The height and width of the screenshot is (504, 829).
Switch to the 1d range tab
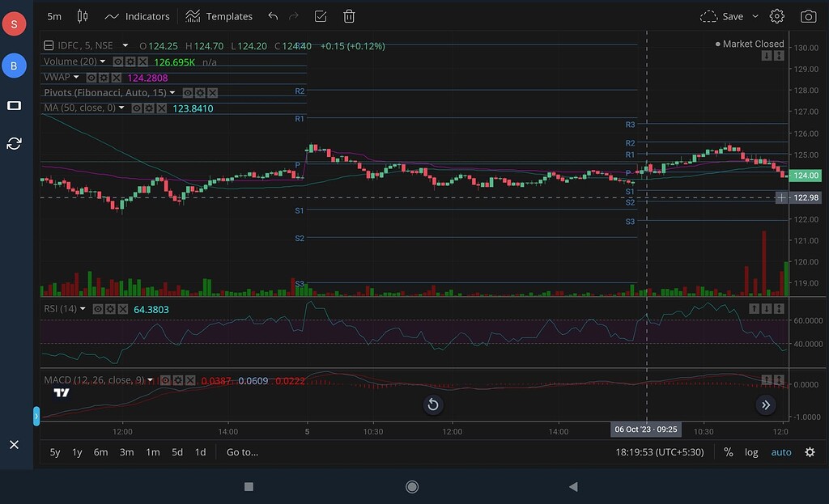tap(200, 452)
